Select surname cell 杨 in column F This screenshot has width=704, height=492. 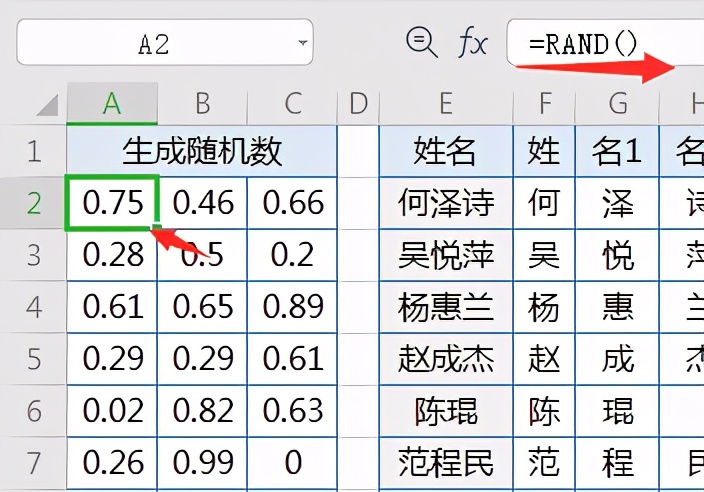(544, 307)
